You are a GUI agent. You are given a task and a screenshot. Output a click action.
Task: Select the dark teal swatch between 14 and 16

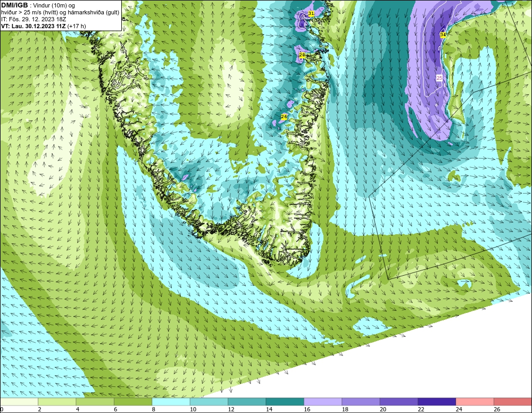[x=285, y=402]
